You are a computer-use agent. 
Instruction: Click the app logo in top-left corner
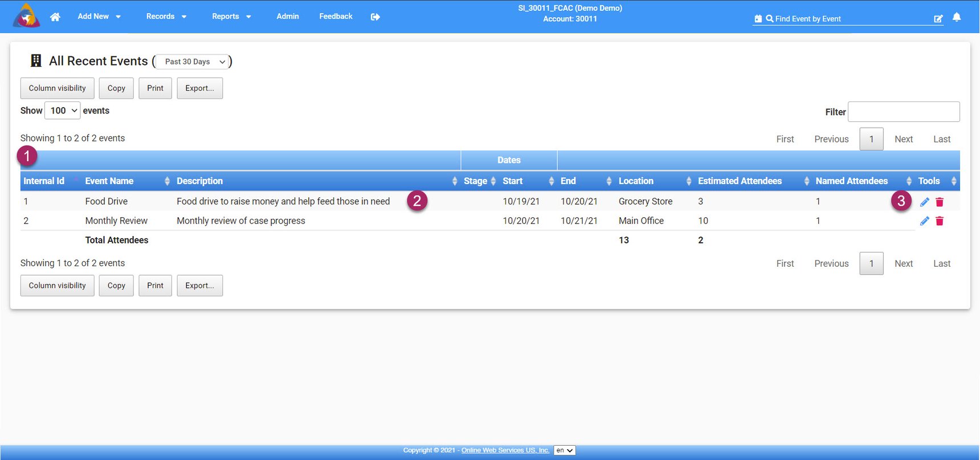click(x=26, y=16)
